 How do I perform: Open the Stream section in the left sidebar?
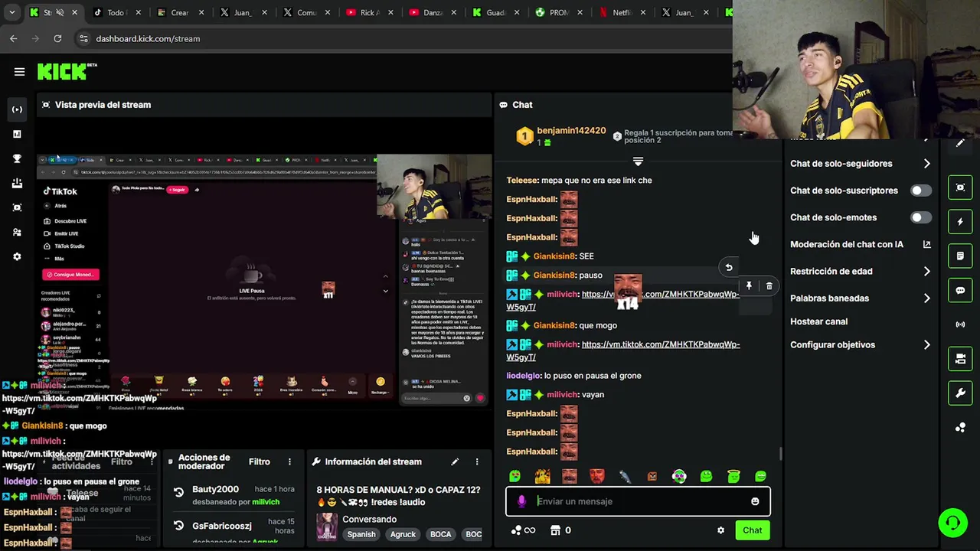coord(17,109)
